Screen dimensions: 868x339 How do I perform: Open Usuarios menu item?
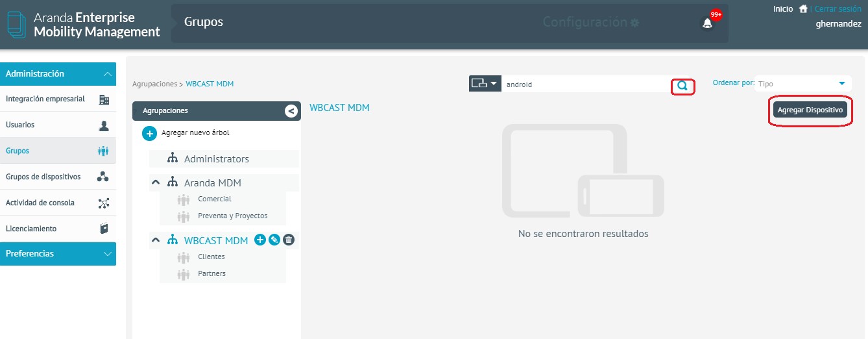pos(58,125)
